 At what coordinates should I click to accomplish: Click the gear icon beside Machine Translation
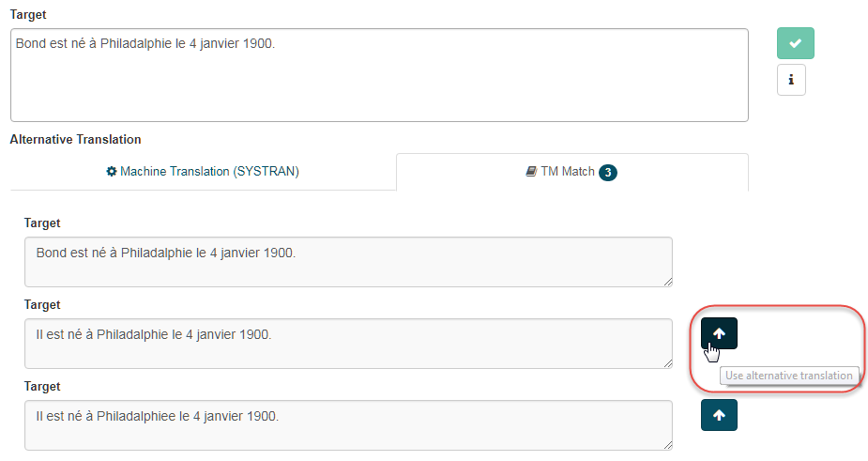point(112,172)
